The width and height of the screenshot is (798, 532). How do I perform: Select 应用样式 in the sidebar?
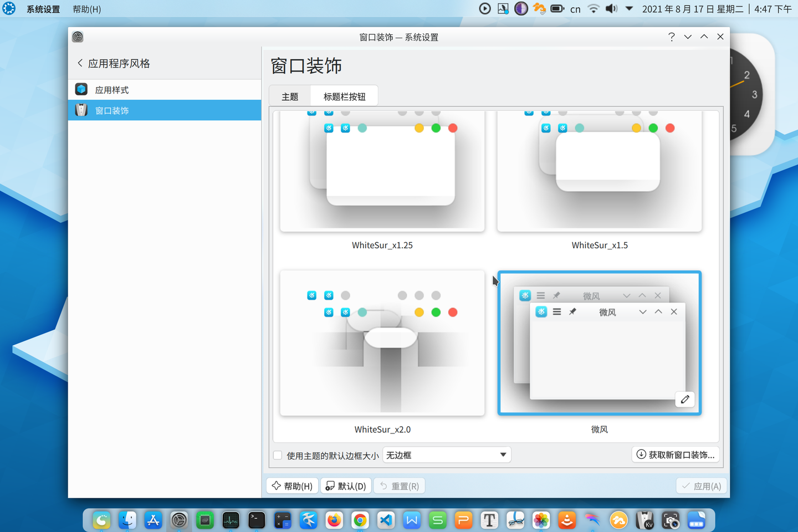point(165,90)
